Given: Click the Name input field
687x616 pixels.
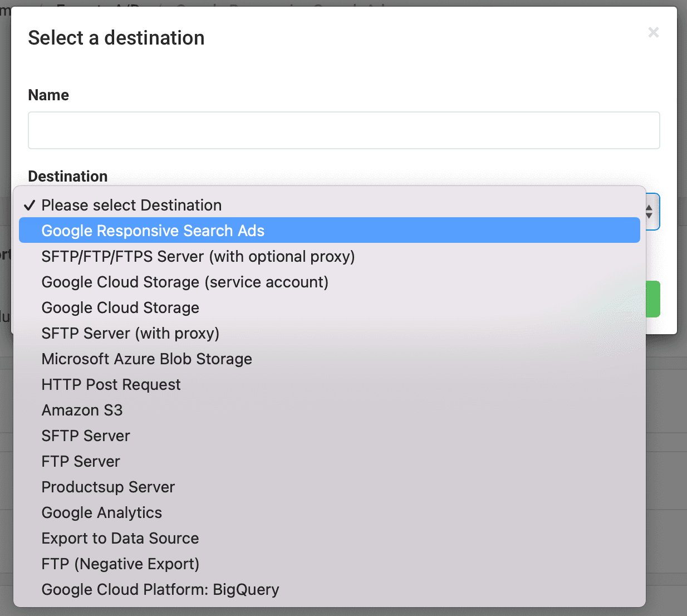Looking at the screenshot, I should pos(343,130).
